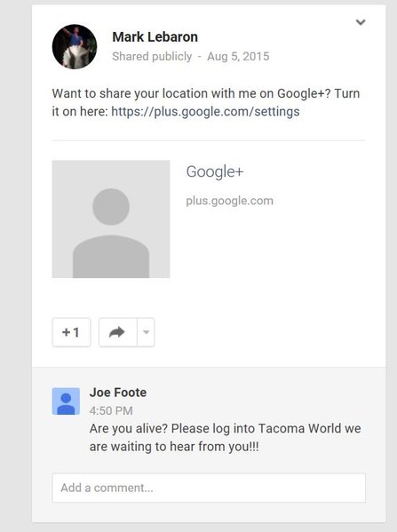397x532 pixels.
Task: Click the plus.google.com domain under the preview title
Action: tap(230, 201)
